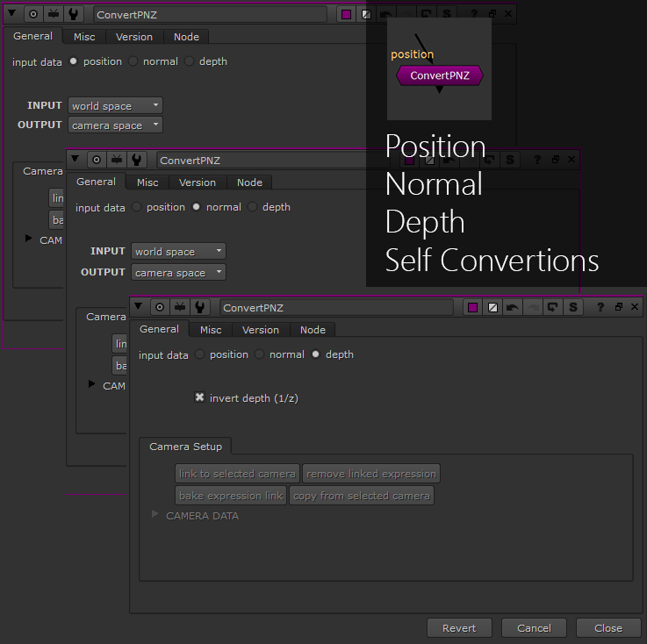Click the Revert button

pos(459,628)
